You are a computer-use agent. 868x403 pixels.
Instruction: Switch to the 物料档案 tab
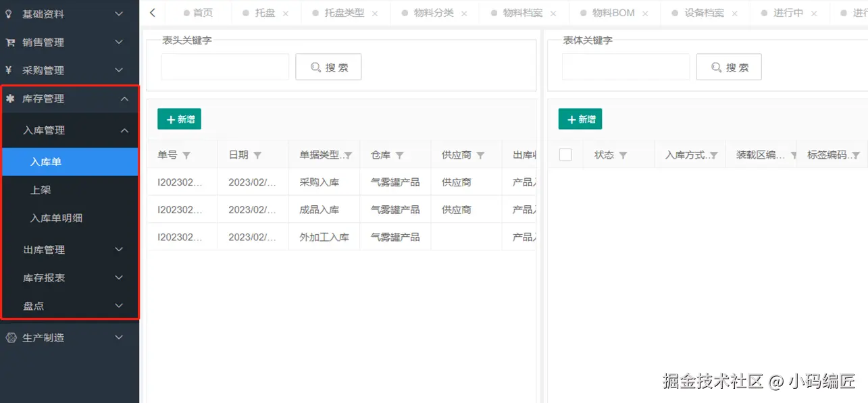tap(523, 13)
